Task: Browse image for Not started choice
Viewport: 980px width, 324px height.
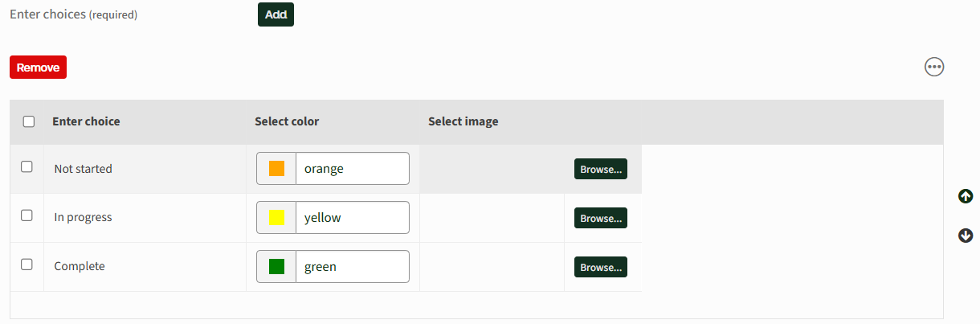Action: coord(600,169)
